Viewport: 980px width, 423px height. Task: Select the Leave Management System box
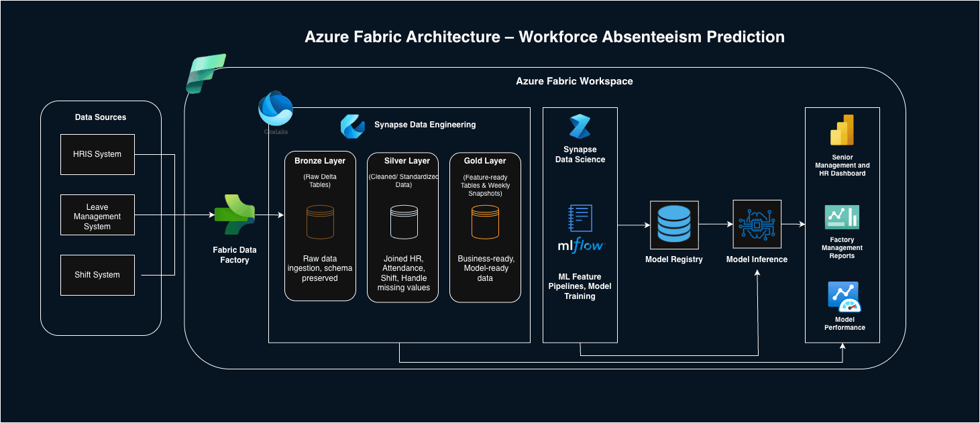(x=97, y=215)
